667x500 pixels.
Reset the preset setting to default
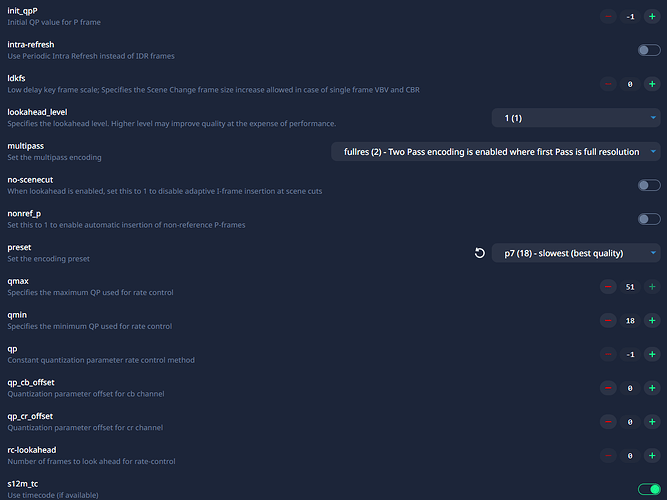pyautogui.click(x=480, y=253)
